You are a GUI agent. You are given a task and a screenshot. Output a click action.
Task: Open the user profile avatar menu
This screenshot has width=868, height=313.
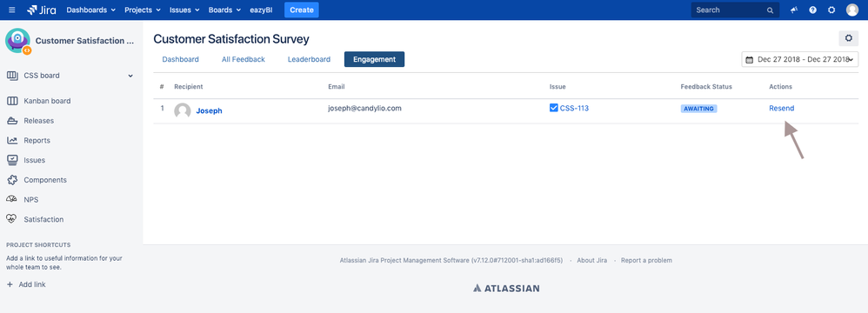[x=852, y=10]
